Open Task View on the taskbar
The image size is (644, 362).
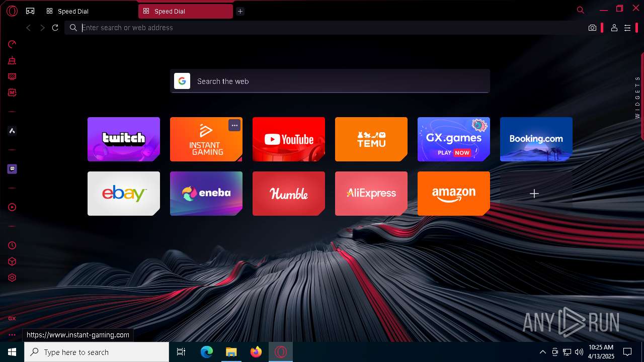click(181, 352)
